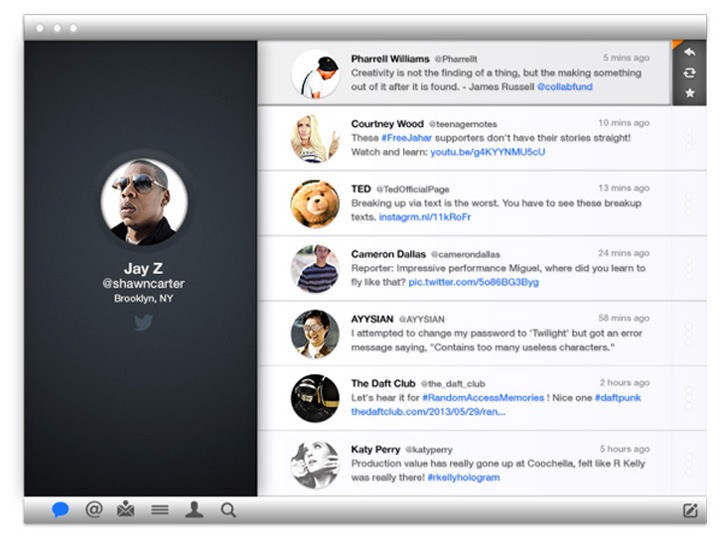Open AYYSIAN's avatar

click(x=315, y=334)
